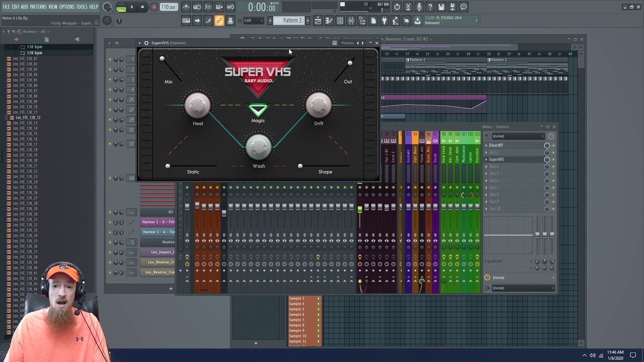Click the Magic green triangle button
The height and width of the screenshot is (362, 644).
click(x=258, y=110)
